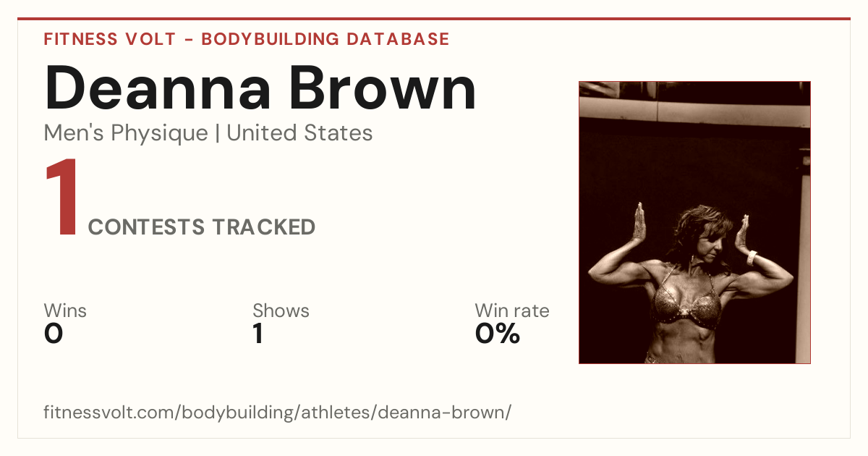Screen dimensions: 868x456
Task: Click the first name Deanna in title
Action: tap(158, 88)
